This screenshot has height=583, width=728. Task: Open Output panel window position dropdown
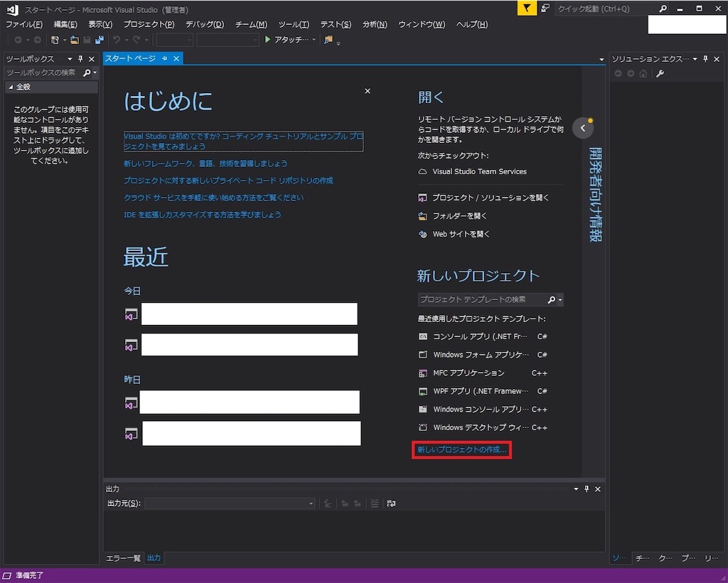pos(576,488)
